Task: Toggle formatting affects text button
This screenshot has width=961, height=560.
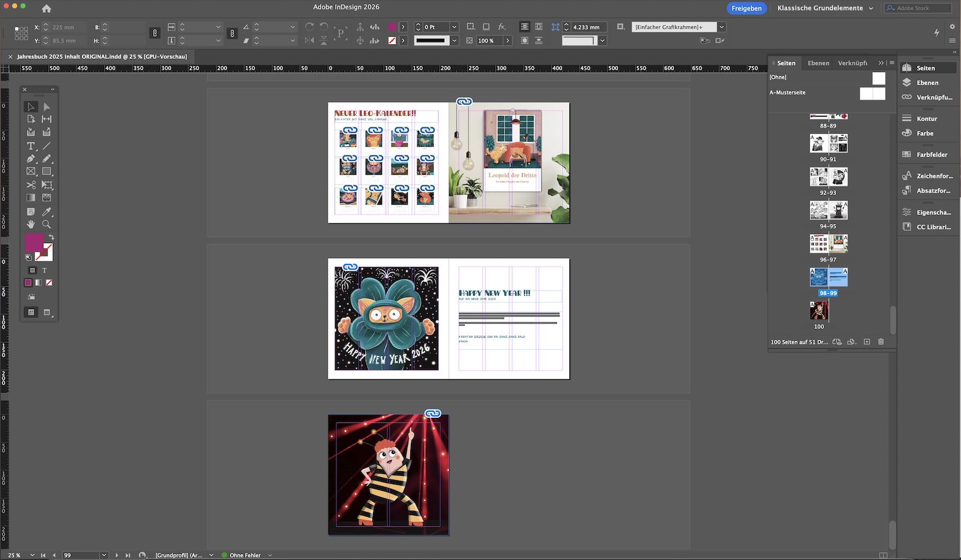Action: 44,271
